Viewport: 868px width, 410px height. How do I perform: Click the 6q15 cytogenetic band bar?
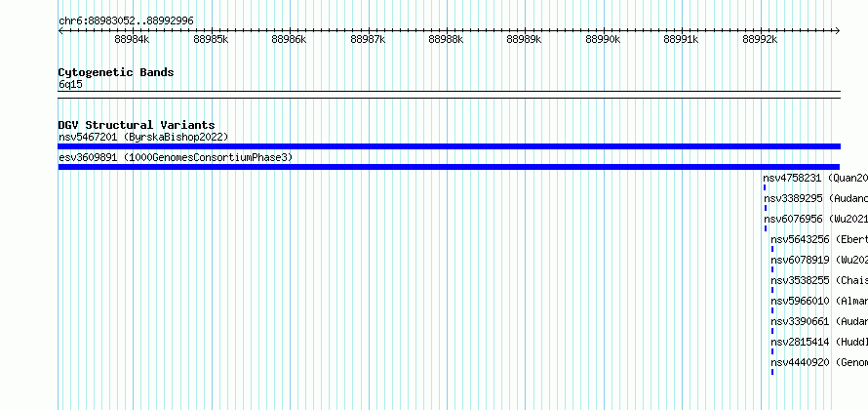[449, 95]
